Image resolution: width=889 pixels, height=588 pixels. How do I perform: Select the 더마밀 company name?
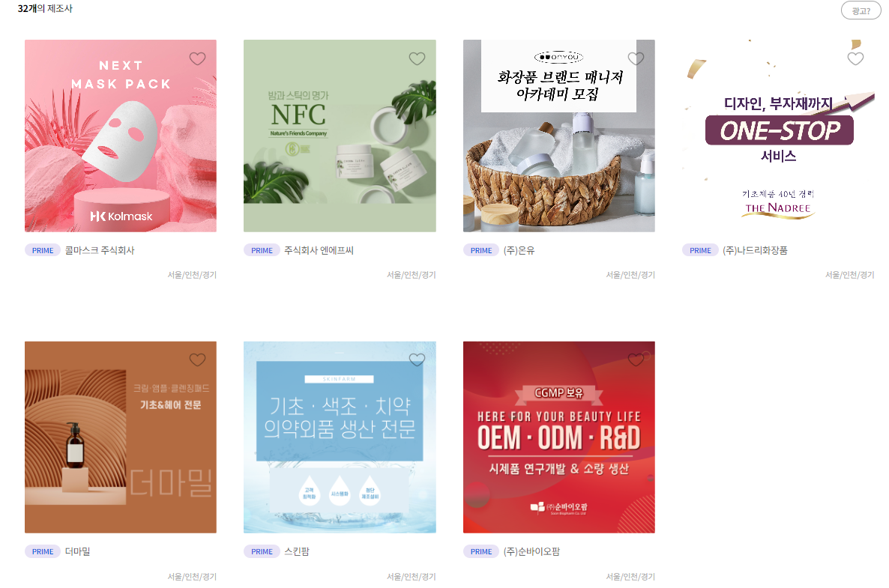[x=78, y=552]
